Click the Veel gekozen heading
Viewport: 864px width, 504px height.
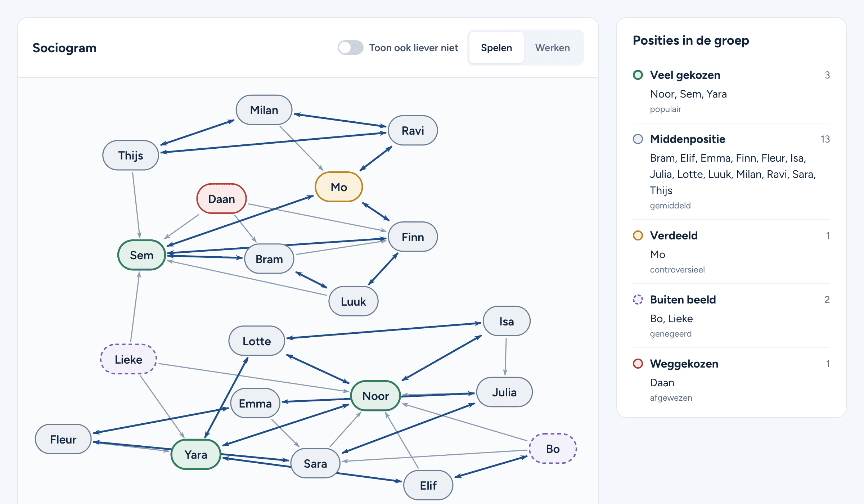(x=685, y=75)
